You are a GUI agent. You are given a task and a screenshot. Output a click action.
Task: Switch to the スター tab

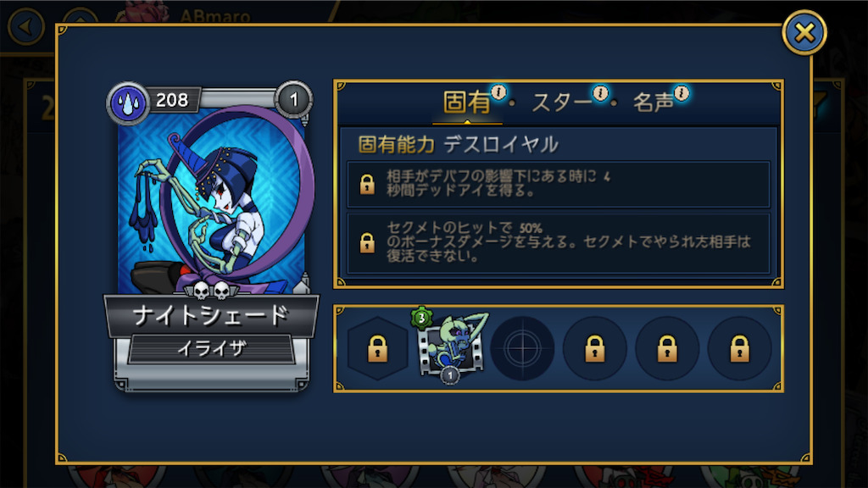click(561, 103)
